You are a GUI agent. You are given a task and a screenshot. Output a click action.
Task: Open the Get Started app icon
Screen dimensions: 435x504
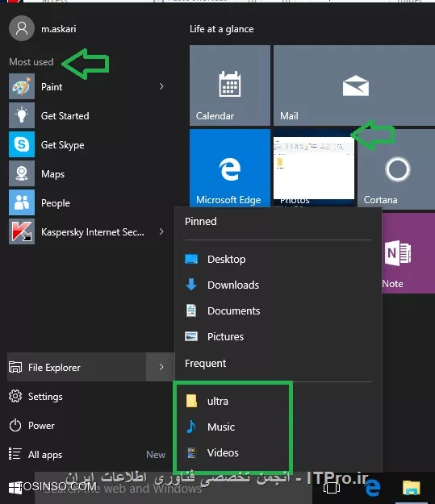coord(22,115)
